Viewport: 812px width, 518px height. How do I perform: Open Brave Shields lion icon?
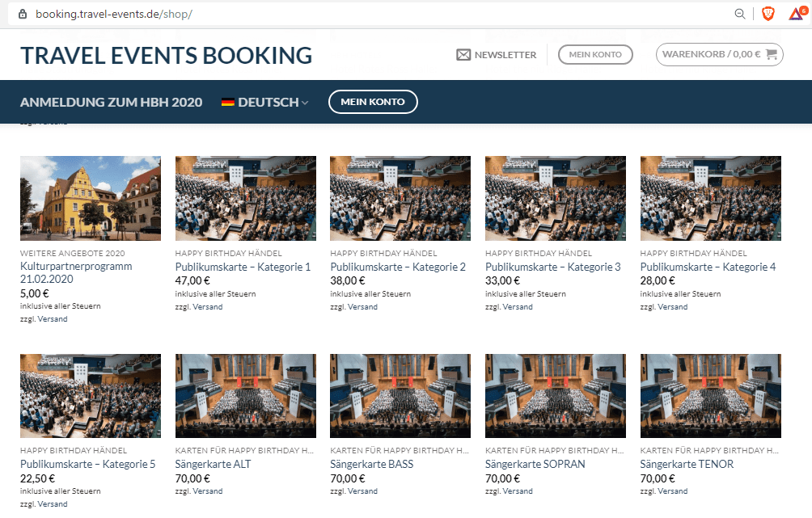click(768, 14)
